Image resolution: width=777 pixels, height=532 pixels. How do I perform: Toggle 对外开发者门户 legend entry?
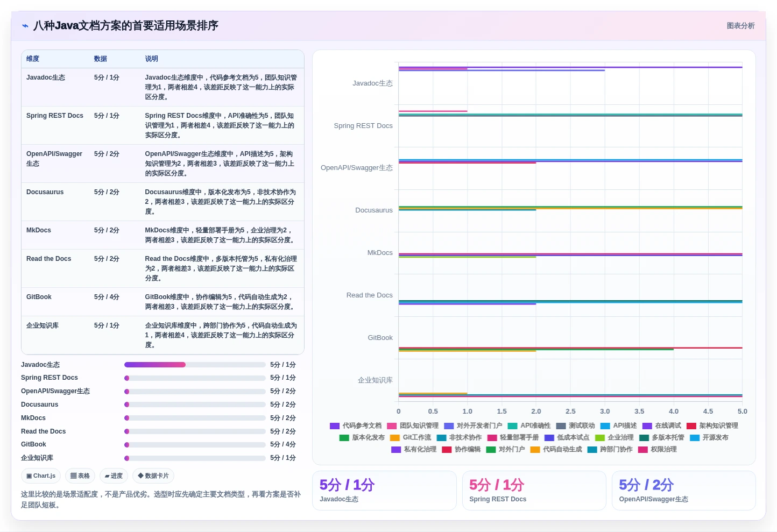473,425
